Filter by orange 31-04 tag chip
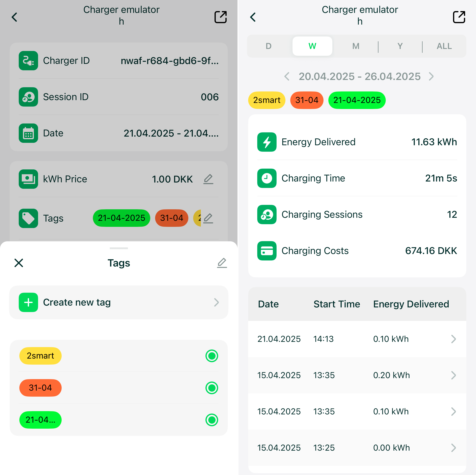The height and width of the screenshot is (475, 476). (307, 100)
